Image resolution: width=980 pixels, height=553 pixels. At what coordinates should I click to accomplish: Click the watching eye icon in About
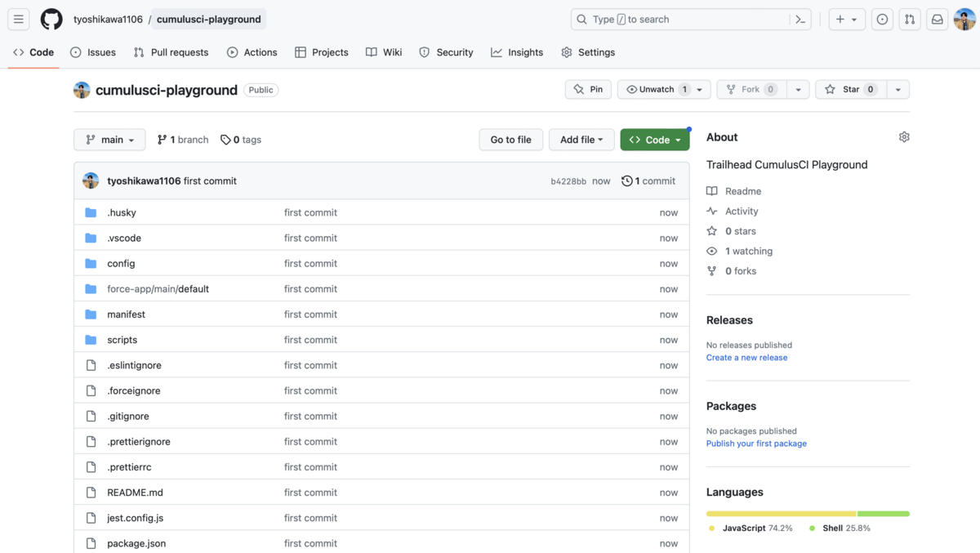click(x=712, y=251)
